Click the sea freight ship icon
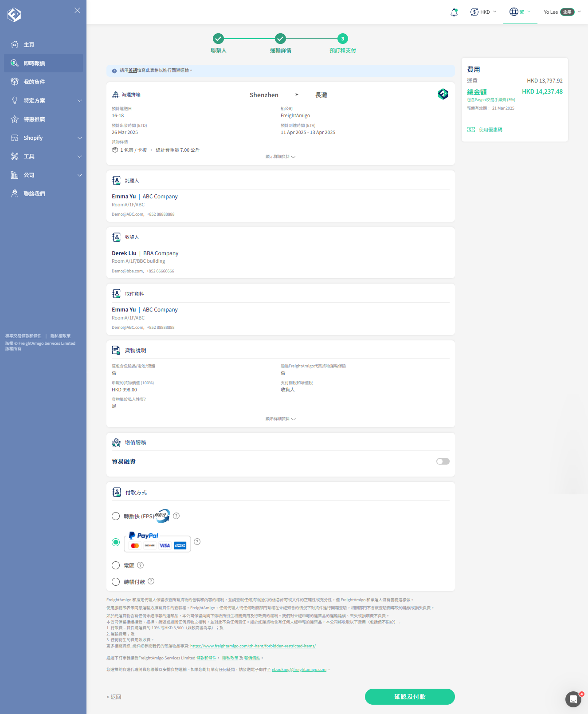Image resolution: width=588 pixels, height=714 pixels. 116,95
